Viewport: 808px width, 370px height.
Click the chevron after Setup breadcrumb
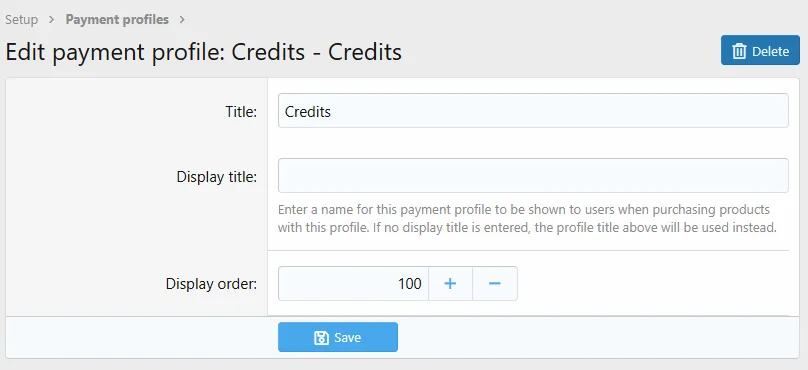(52, 20)
